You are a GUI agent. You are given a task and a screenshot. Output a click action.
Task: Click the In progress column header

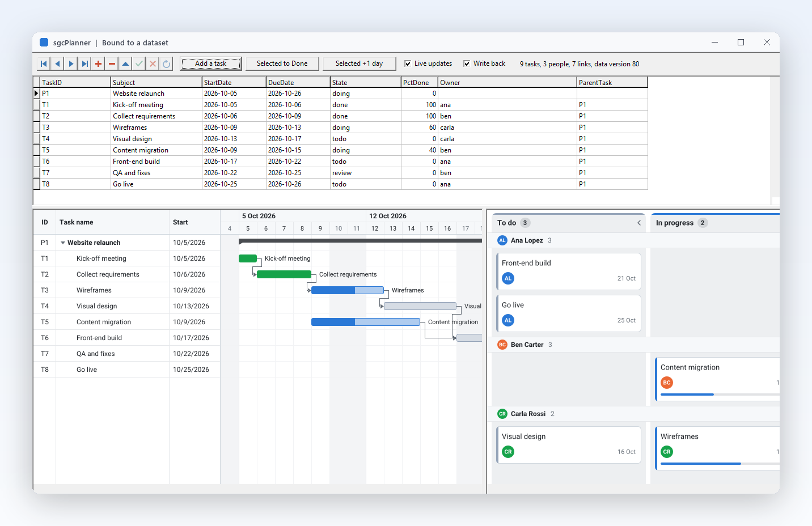click(714, 223)
